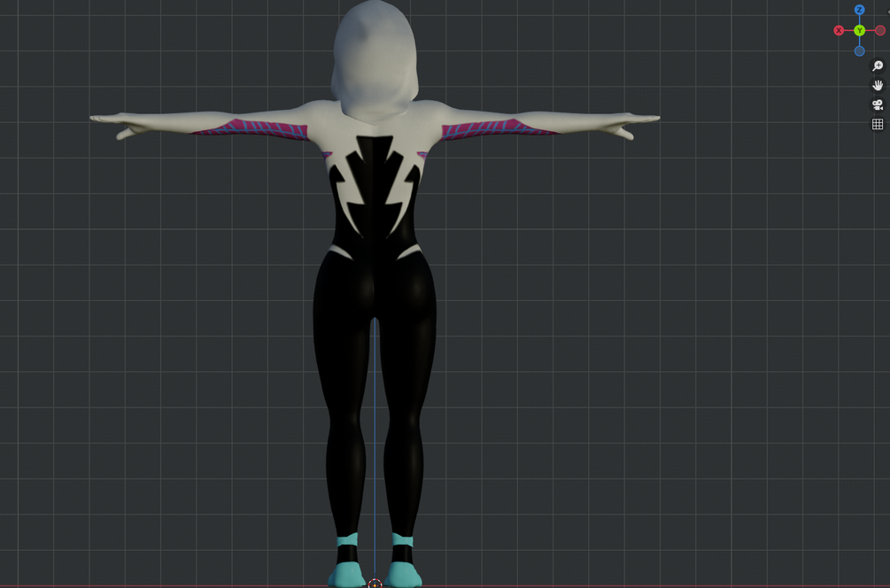Toggle perspective/orthographic grid button

point(878,124)
